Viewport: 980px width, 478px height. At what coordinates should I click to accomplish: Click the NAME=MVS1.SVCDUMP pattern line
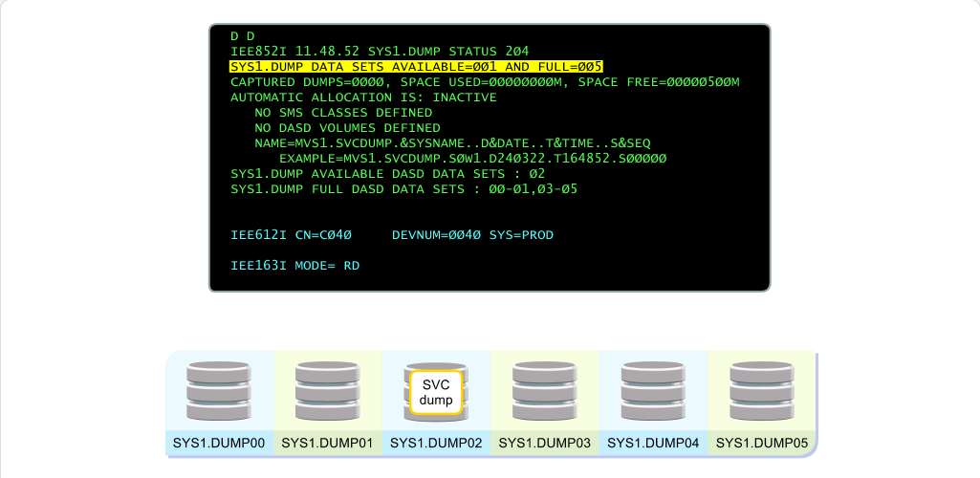click(x=452, y=143)
